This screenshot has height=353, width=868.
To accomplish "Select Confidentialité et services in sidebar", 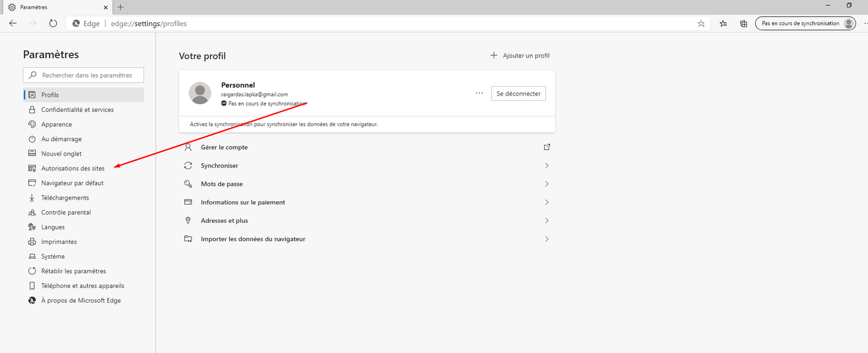I will tap(77, 110).
